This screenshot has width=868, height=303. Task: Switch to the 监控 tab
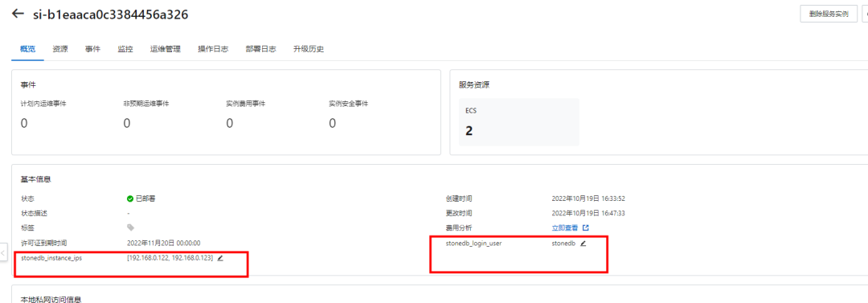[125, 49]
